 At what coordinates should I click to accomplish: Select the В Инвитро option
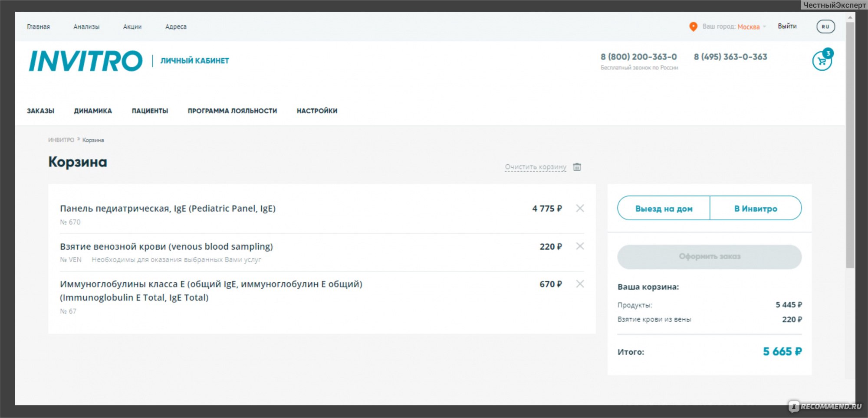point(756,208)
